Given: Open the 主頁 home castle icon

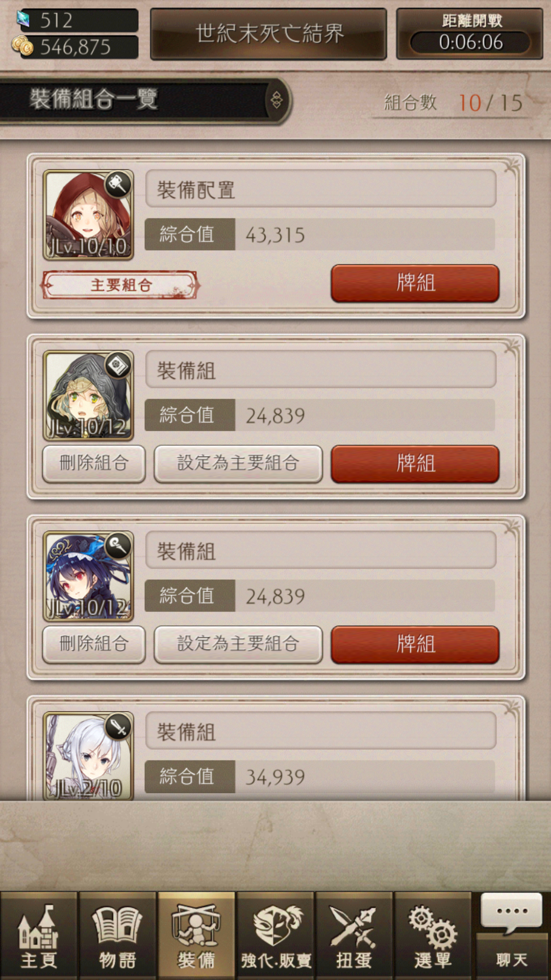Looking at the screenshot, I should tap(39, 936).
